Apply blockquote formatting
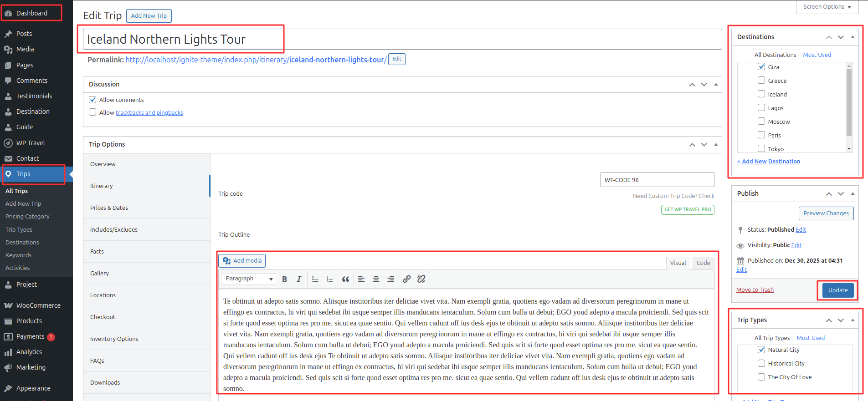Viewport: 868px width, 401px height. coord(345,279)
